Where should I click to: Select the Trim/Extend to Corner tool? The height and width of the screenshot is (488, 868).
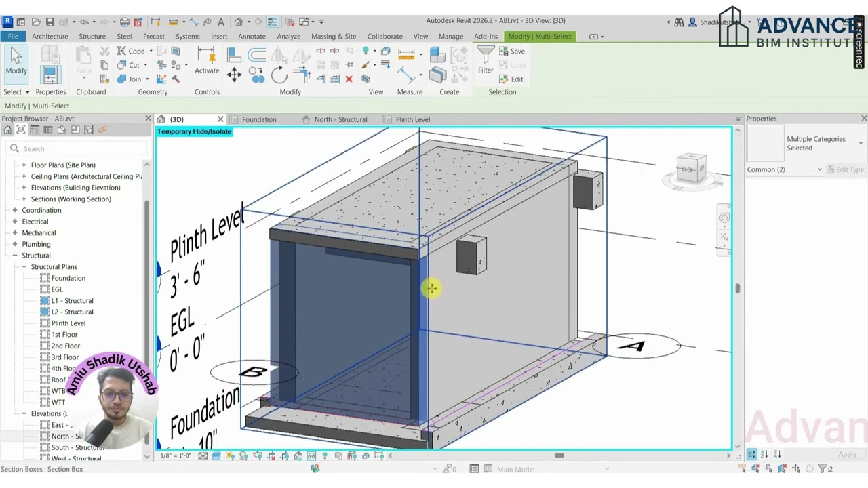coord(302,75)
